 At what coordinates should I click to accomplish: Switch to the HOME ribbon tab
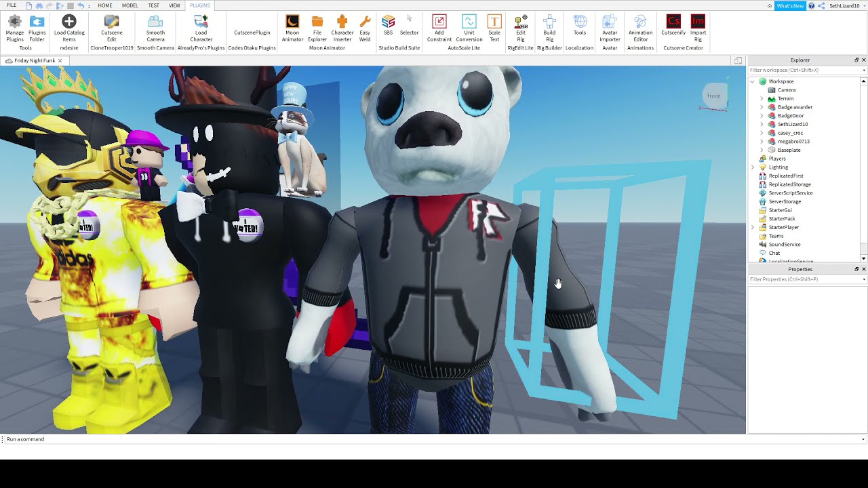[105, 5]
